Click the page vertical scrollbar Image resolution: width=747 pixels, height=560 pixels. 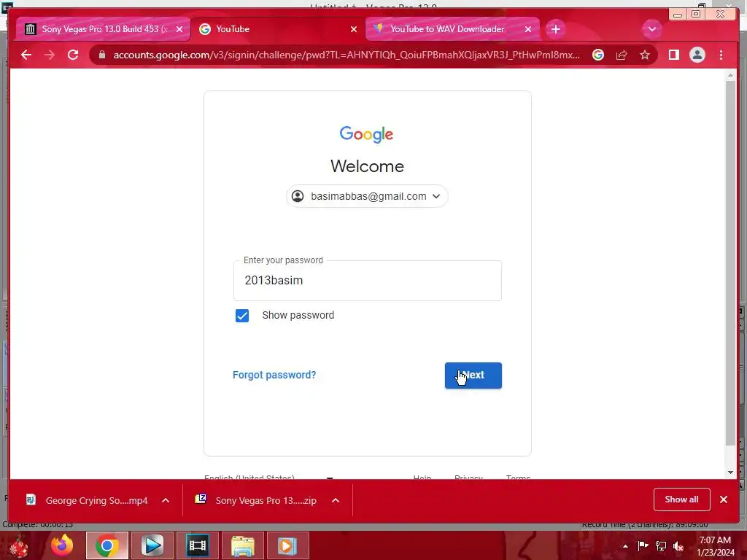[730, 264]
